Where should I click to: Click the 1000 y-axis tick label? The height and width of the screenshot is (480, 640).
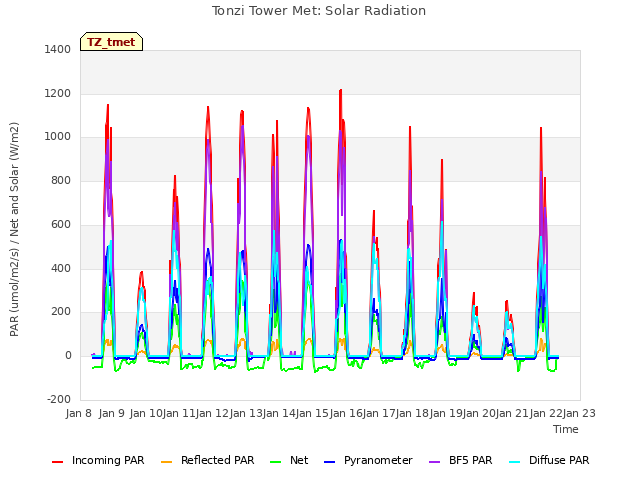tap(58, 137)
